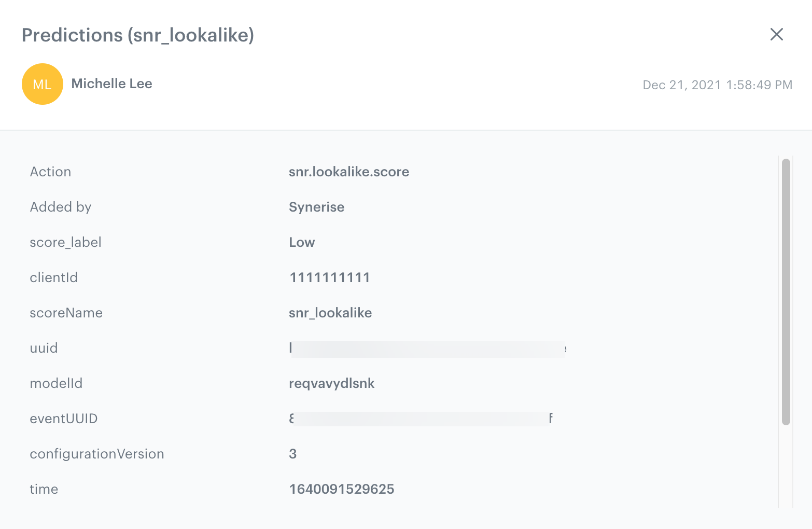
Task: Click the eventUUID row label
Action: pyautogui.click(x=64, y=419)
